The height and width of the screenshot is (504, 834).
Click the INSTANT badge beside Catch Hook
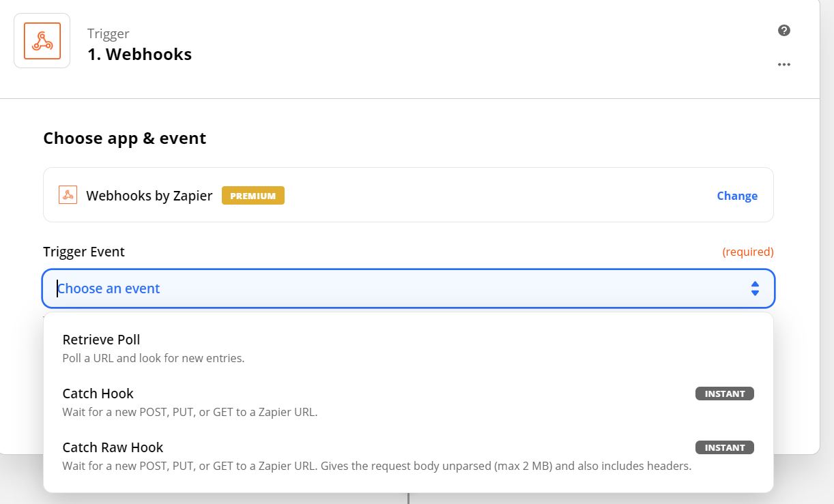(725, 394)
